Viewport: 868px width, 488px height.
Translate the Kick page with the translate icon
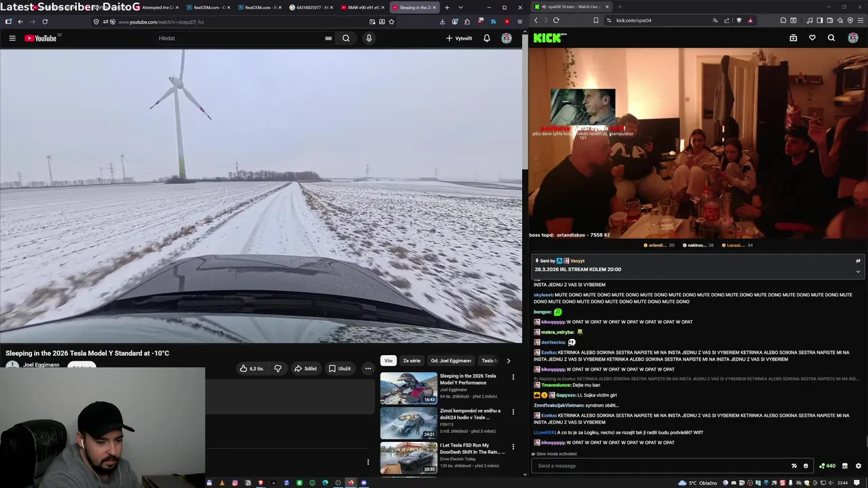[715, 20]
